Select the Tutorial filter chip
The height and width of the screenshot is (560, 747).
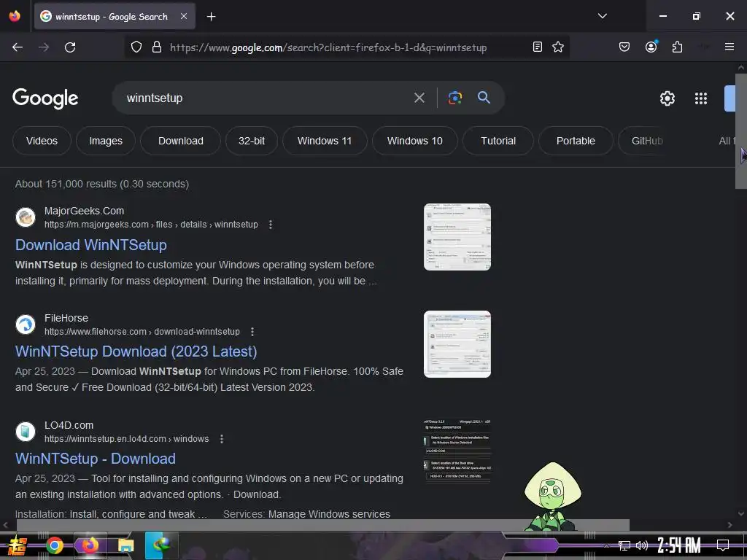click(498, 141)
